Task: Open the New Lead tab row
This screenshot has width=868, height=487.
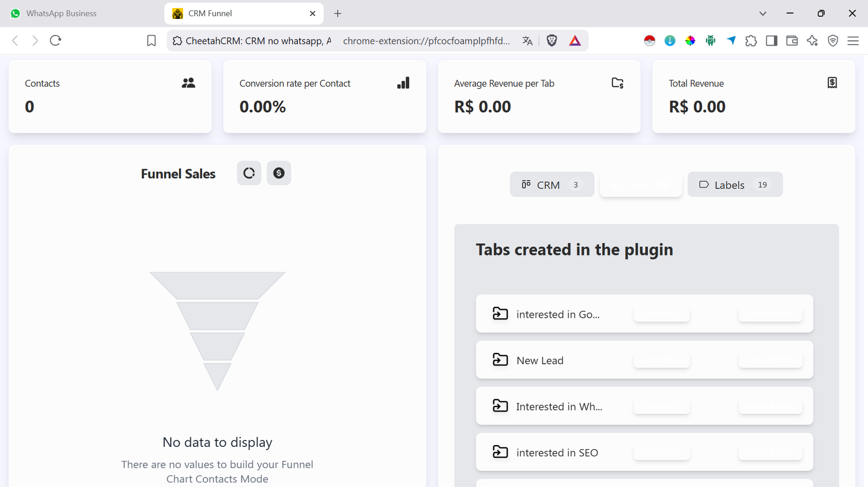Action: pyautogui.click(x=540, y=360)
